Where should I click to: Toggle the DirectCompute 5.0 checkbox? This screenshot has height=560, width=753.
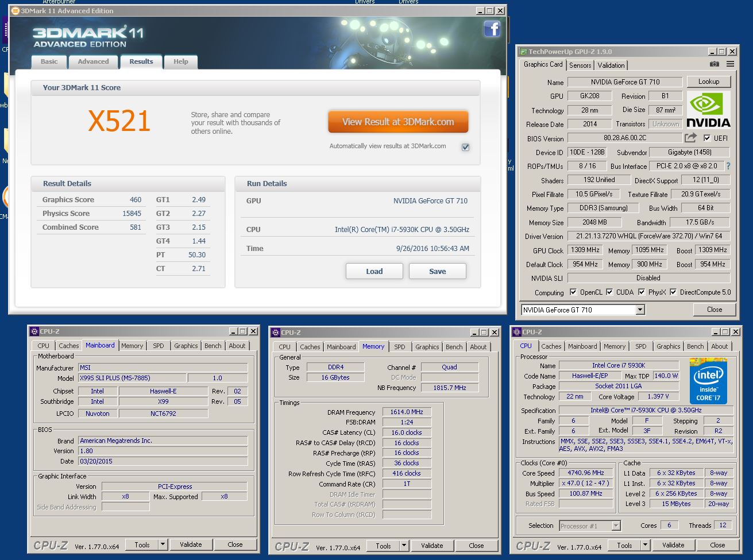coord(673,292)
